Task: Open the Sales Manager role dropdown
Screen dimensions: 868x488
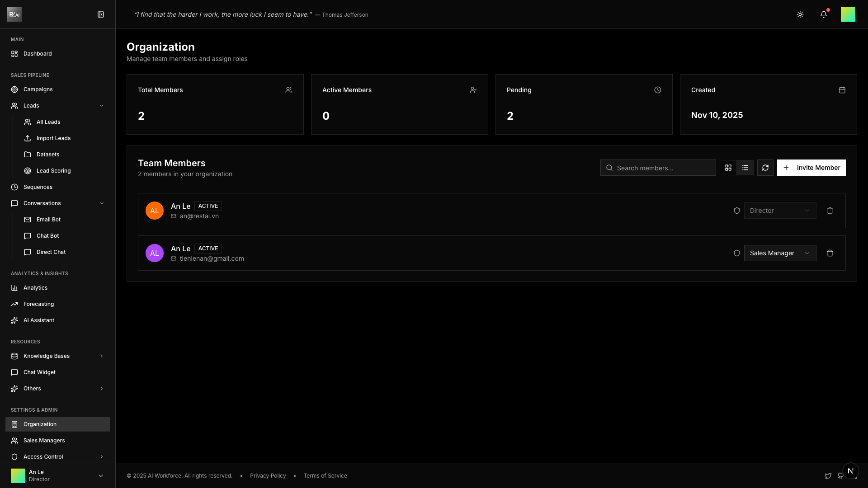Action: (779, 253)
